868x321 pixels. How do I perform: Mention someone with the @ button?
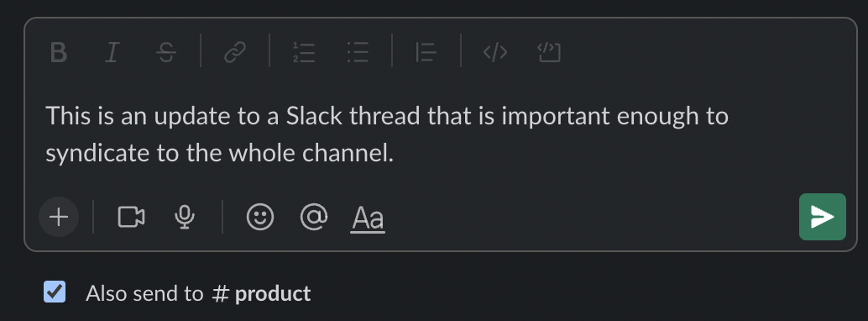point(314,217)
